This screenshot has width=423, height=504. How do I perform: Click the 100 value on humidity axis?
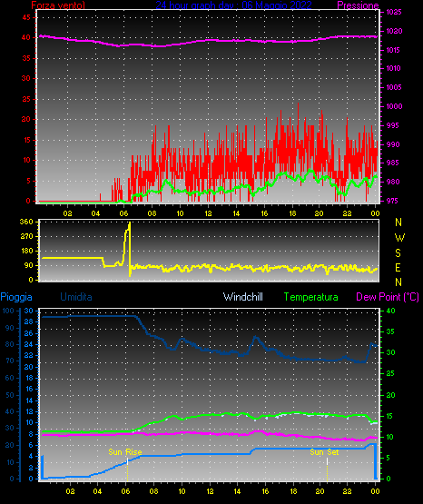pyautogui.click(x=8, y=311)
